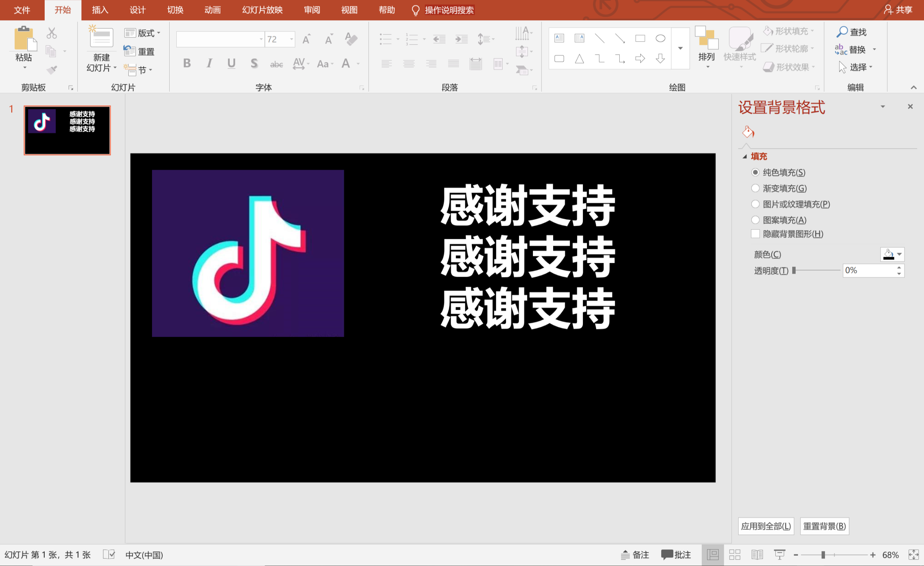Click Justify paragraph icon
This screenshot has height=566, width=924.
pyautogui.click(x=453, y=64)
